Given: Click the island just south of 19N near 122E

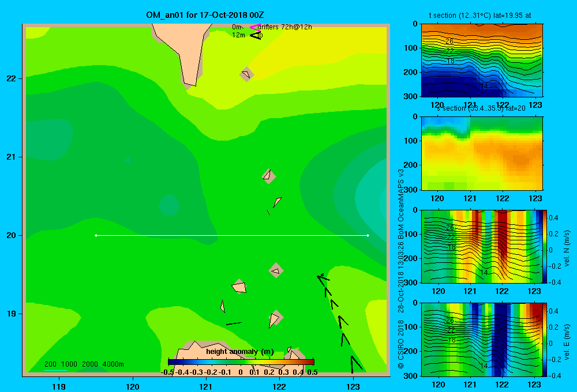Looking at the screenshot, I should [x=275, y=318].
